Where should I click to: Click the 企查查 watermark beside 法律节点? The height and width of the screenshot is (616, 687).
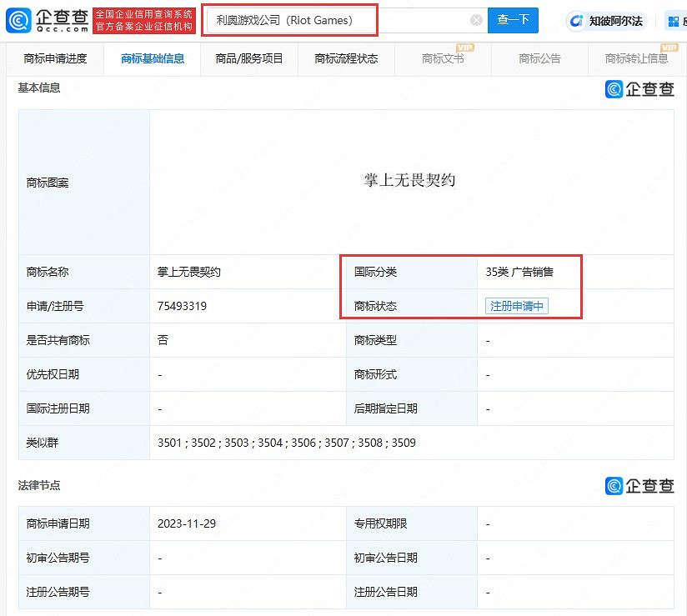639,486
